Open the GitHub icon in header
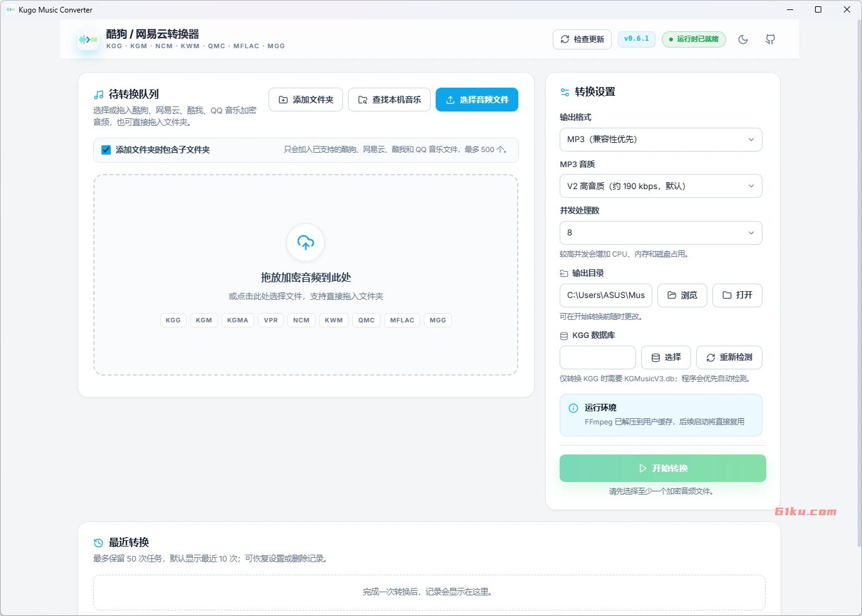 click(771, 39)
